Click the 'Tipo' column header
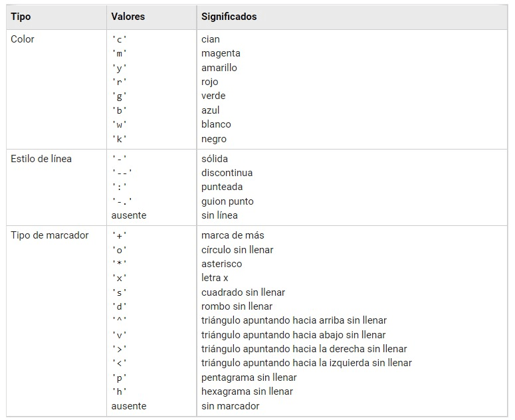Screen dimensions: 515x420 pos(21,16)
